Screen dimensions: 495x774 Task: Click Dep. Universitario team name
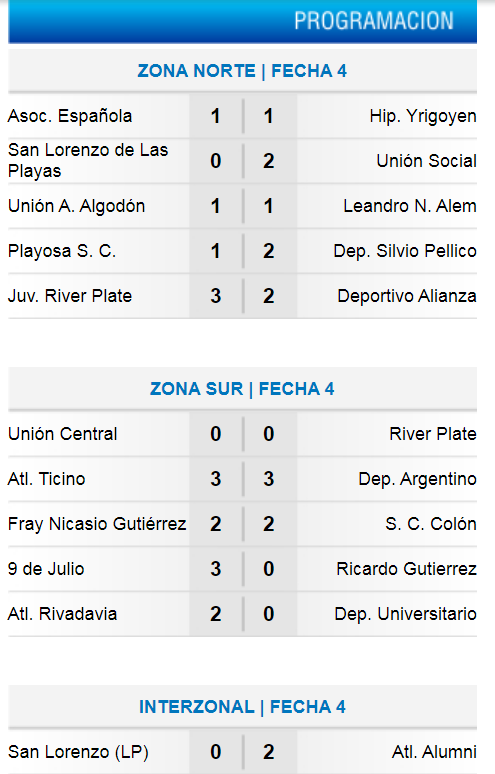coord(405,614)
